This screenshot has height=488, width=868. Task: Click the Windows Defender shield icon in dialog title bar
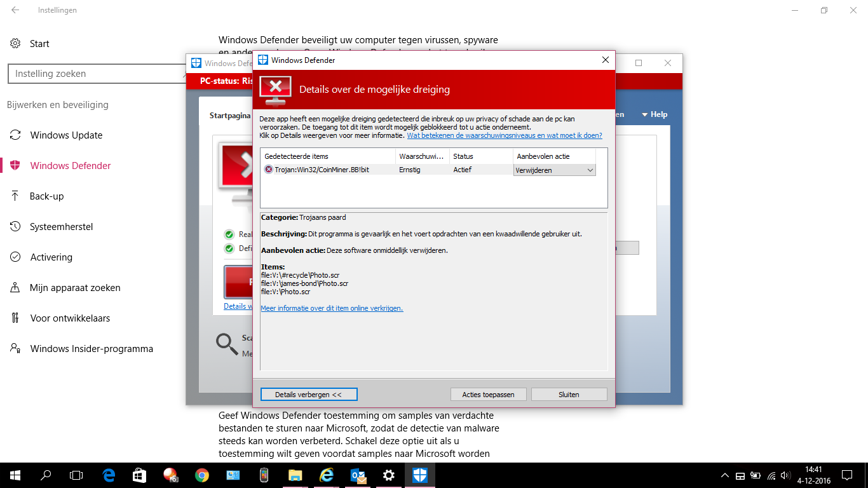coord(262,60)
